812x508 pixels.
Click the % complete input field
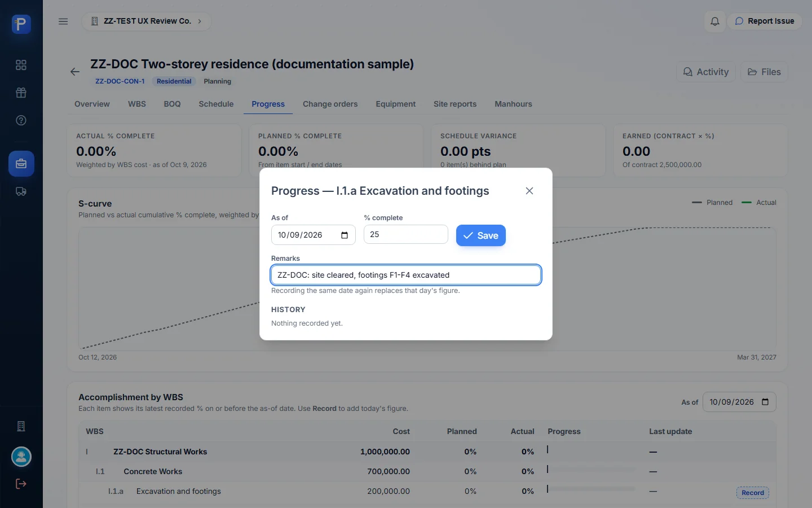pyautogui.click(x=406, y=234)
